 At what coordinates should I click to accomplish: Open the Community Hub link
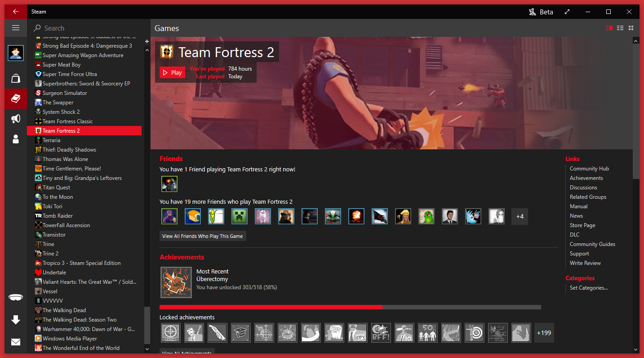(589, 169)
